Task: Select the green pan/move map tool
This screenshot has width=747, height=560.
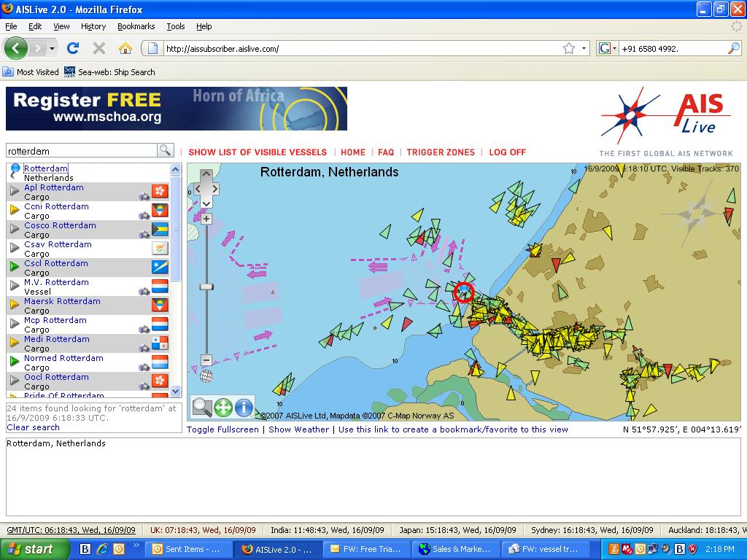Action: coord(223,408)
